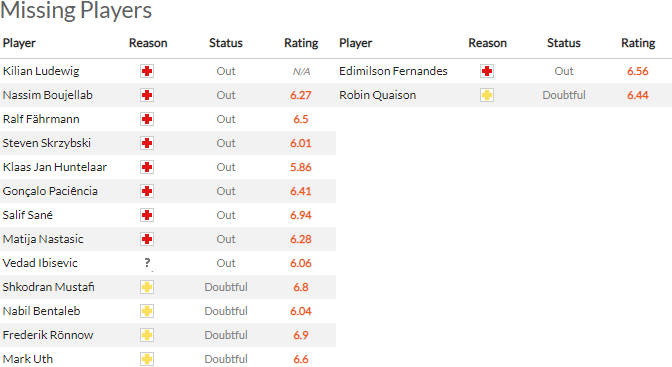Click the 6.56 rating for Edimilson Fernandes
The width and height of the screenshot is (672, 367).
pyautogui.click(x=638, y=71)
